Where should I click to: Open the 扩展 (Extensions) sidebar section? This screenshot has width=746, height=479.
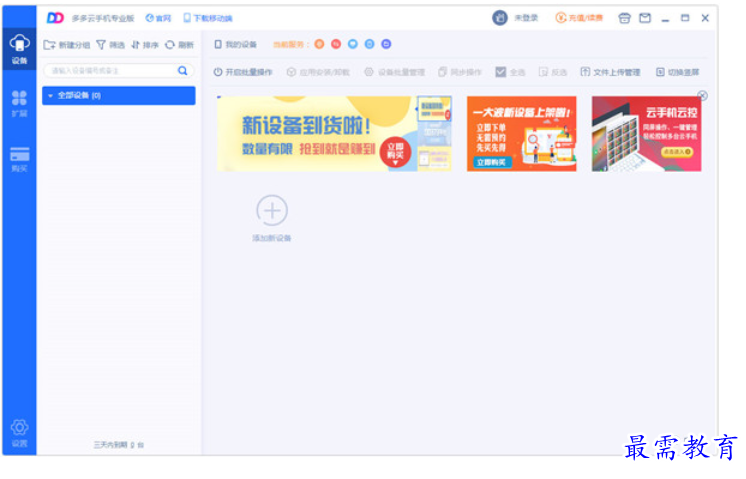(19, 104)
